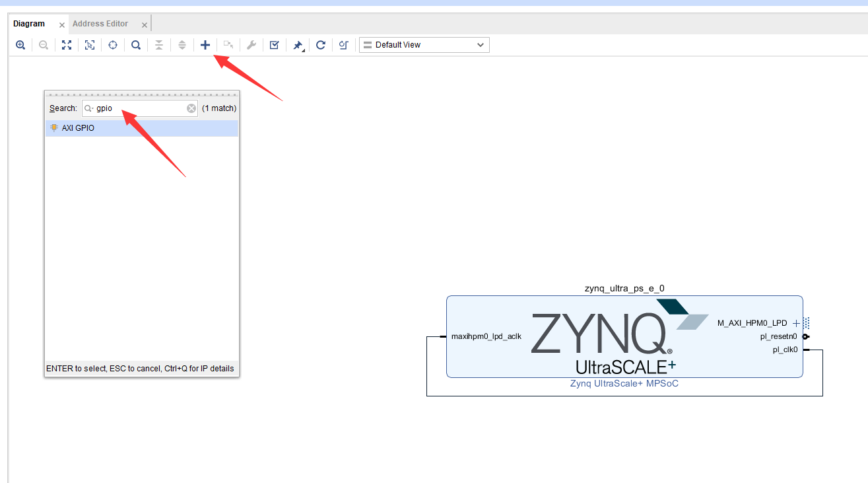Run Validate Design from the toolbar
This screenshot has width=868, height=483.
pyautogui.click(x=273, y=44)
